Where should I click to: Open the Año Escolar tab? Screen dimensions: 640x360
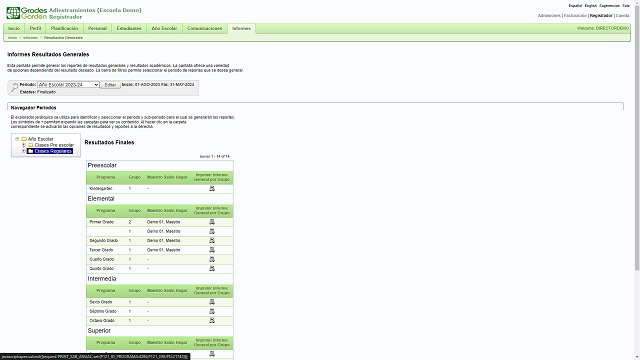pos(164,29)
